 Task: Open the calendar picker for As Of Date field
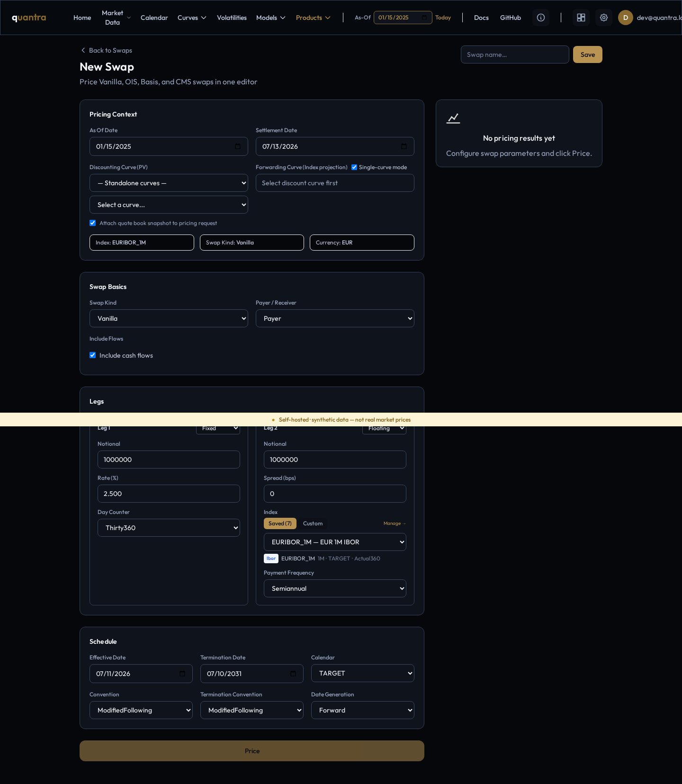(238, 146)
